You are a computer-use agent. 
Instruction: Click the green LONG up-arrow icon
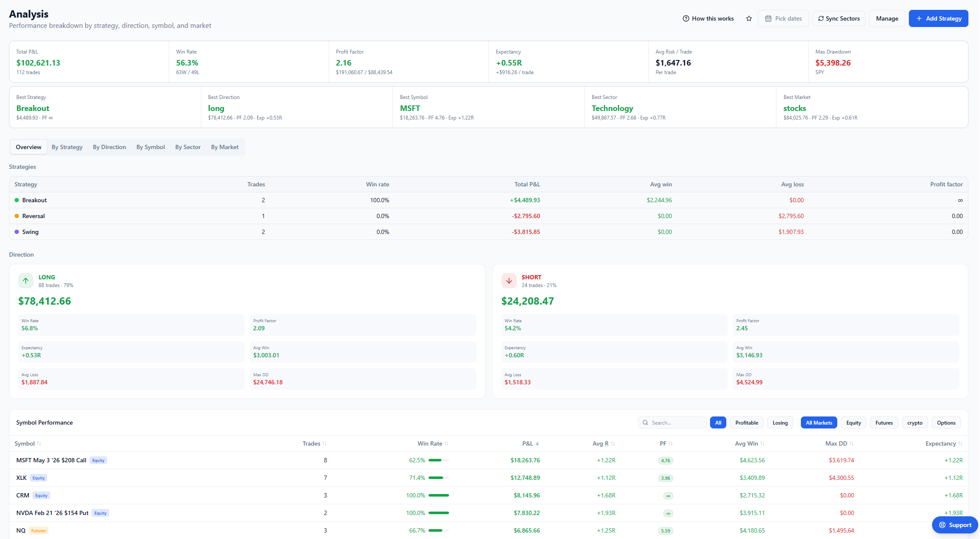point(26,281)
